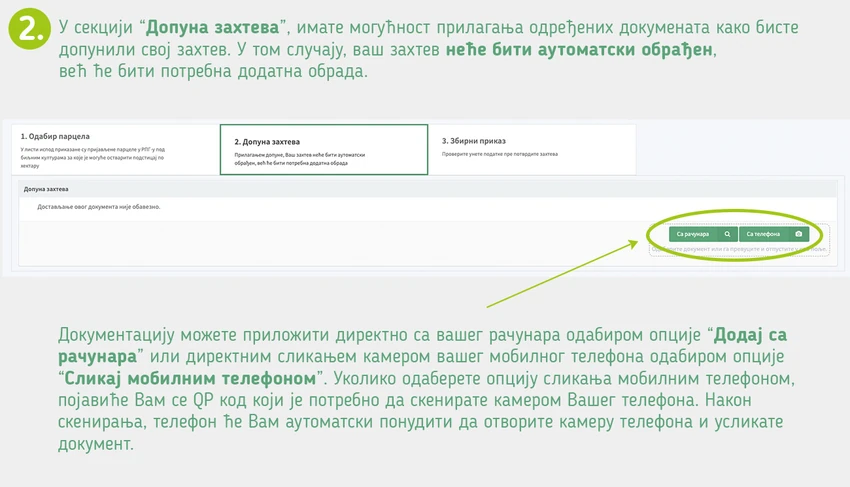Click Прилагањем допуне description under step 2
This screenshot has width=850, height=487.
300,158
